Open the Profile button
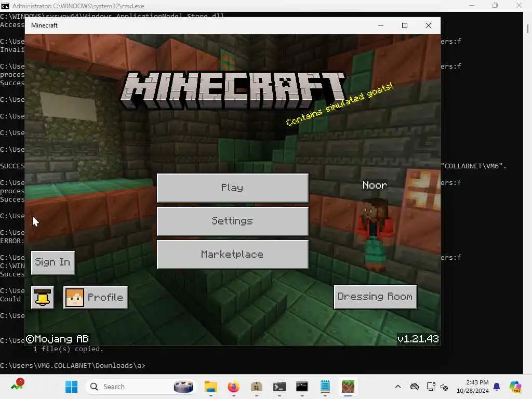Image resolution: width=532 pixels, height=399 pixels. (96, 298)
